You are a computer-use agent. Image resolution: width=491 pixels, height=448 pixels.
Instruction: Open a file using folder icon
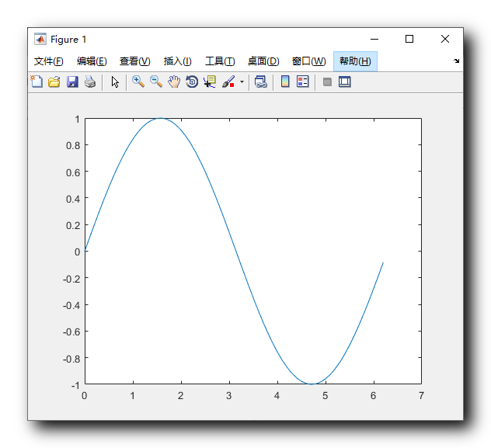54,82
